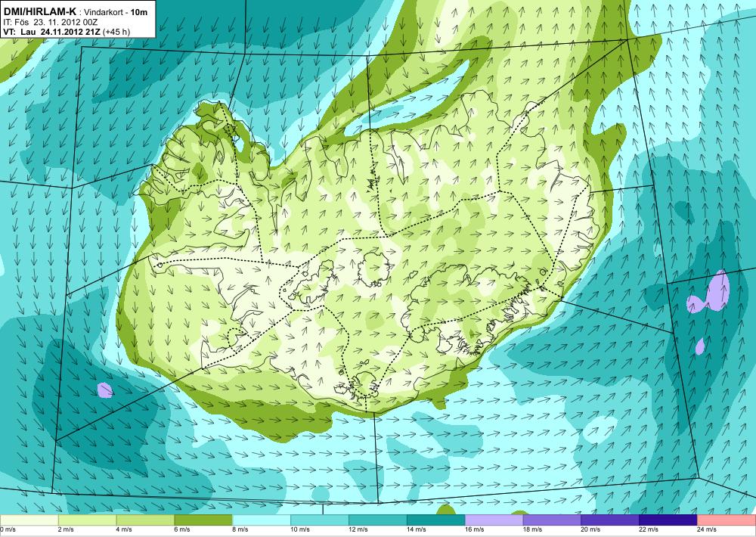This screenshot has width=756, height=537.
Task: Click the purple swatch above the 18 m/s label
Action: (552, 520)
